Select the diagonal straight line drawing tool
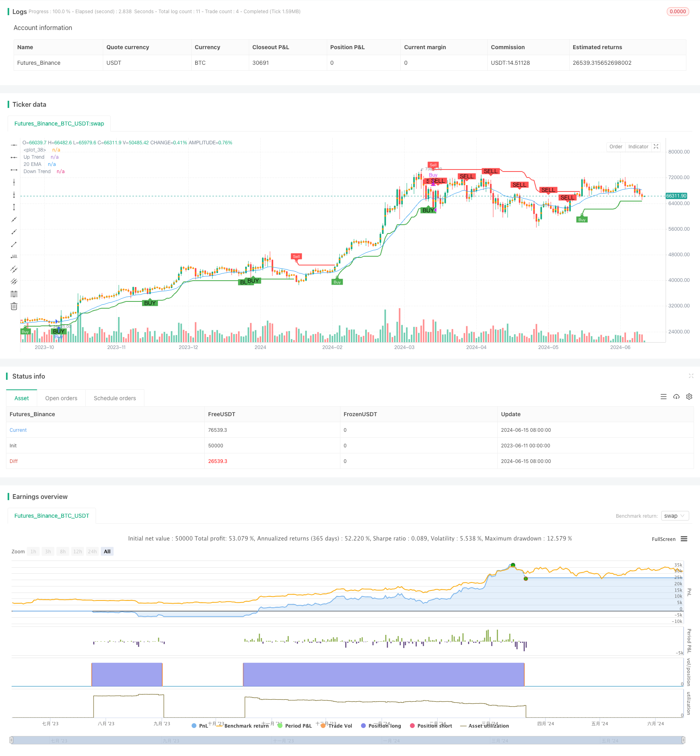This screenshot has height=756, width=700. click(14, 219)
